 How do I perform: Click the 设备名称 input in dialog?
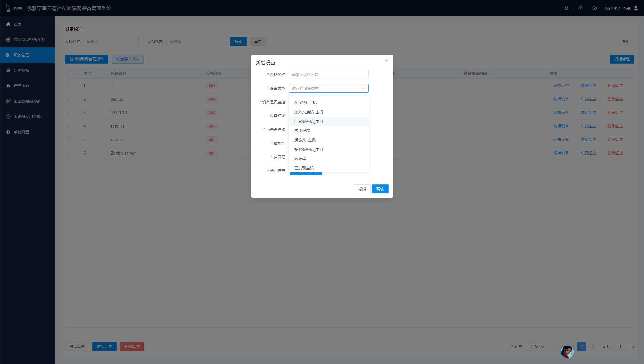coord(328,75)
